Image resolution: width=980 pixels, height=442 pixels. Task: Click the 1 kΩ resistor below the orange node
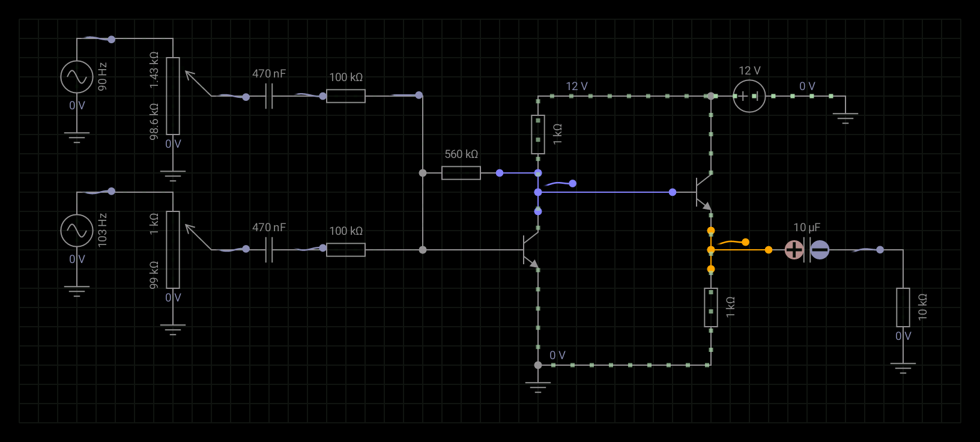click(711, 307)
